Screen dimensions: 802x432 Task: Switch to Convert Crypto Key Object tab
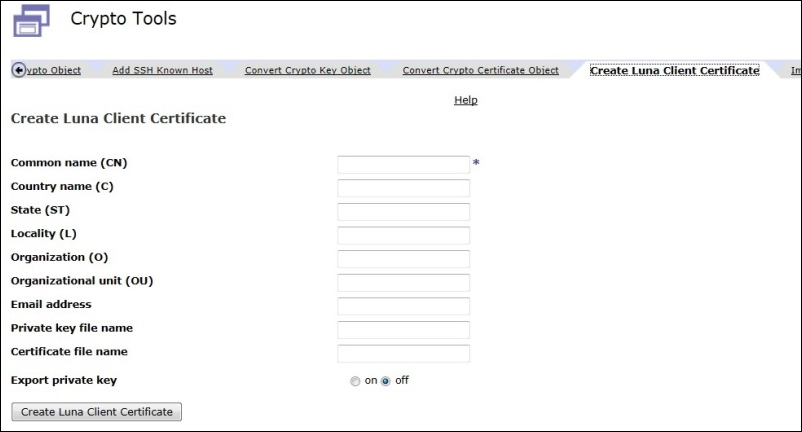[x=307, y=70]
